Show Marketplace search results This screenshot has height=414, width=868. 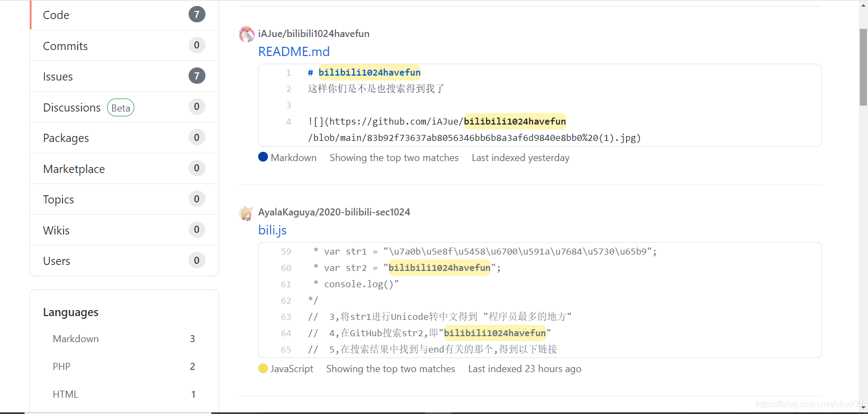point(124,169)
